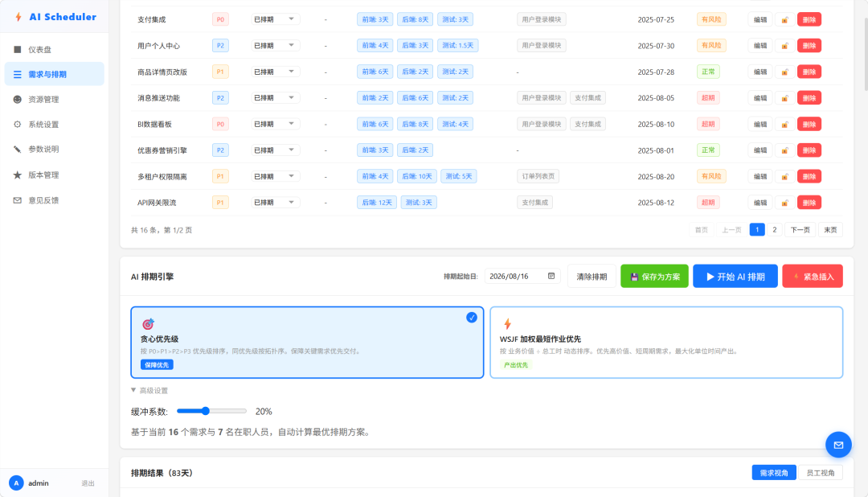The width and height of the screenshot is (868, 497).
Task: Open status dropdown for 优惠券营销引擎
Action: click(x=275, y=150)
